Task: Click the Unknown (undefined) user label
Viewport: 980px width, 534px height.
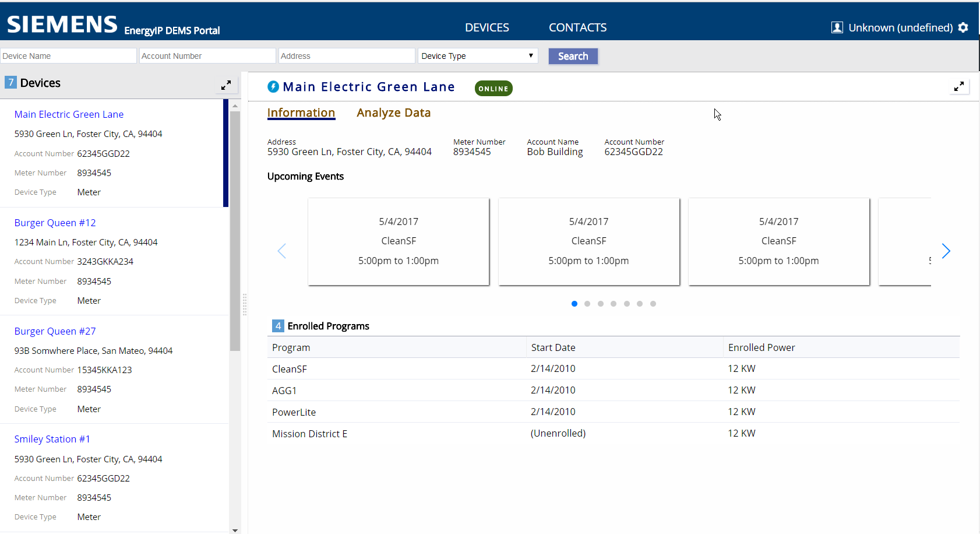Action: pyautogui.click(x=900, y=27)
